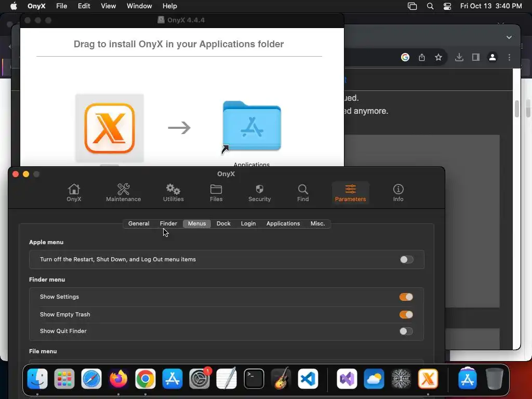Image resolution: width=532 pixels, height=399 pixels.
Task: Disable Show Settings in Finder menu
Action: pos(406,297)
